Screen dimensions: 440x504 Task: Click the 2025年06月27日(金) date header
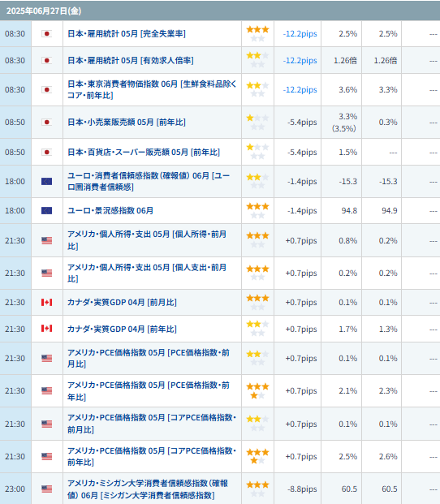coord(44,11)
